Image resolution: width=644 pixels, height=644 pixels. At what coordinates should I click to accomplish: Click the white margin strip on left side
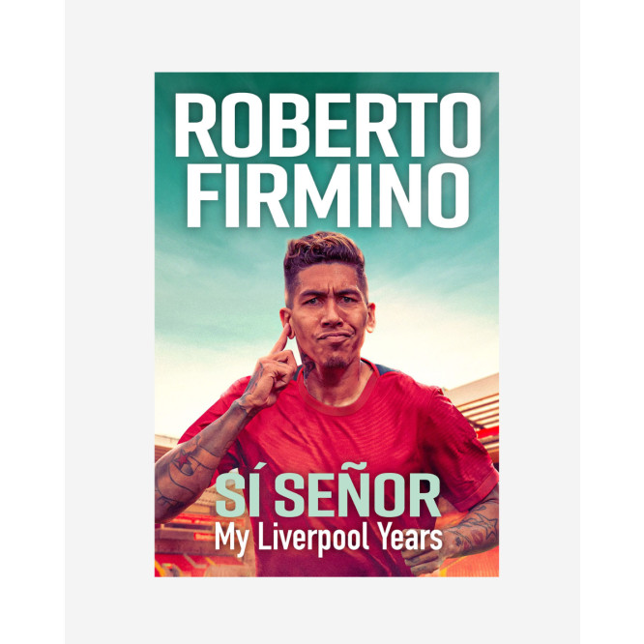tap(33, 322)
